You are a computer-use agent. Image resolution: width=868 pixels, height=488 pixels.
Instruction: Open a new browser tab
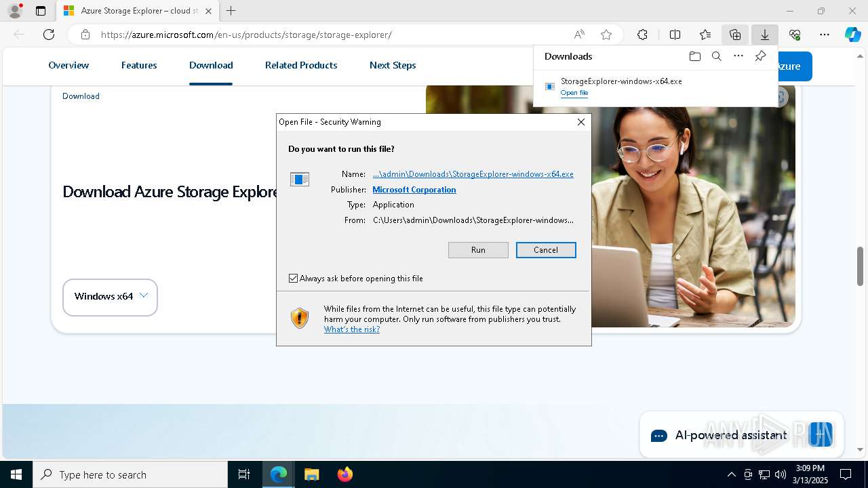pyautogui.click(x=231, y=11)
